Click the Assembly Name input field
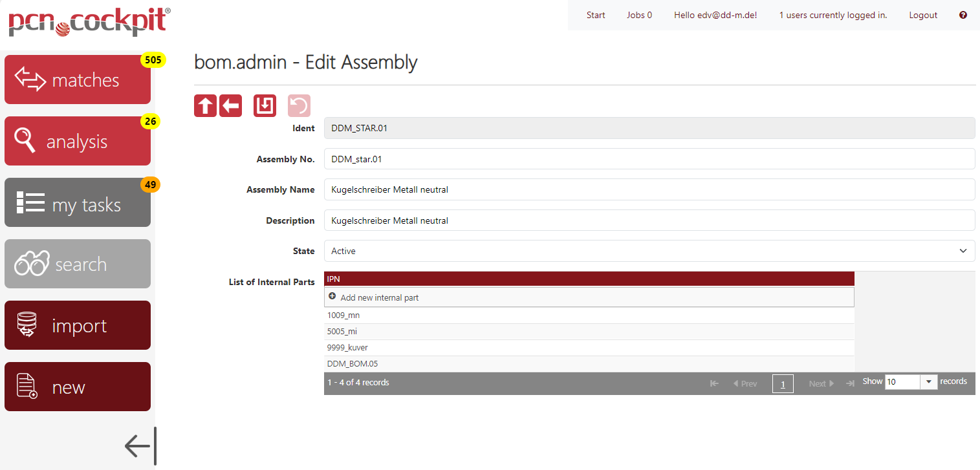980x470 pixels. pos(649,189)
